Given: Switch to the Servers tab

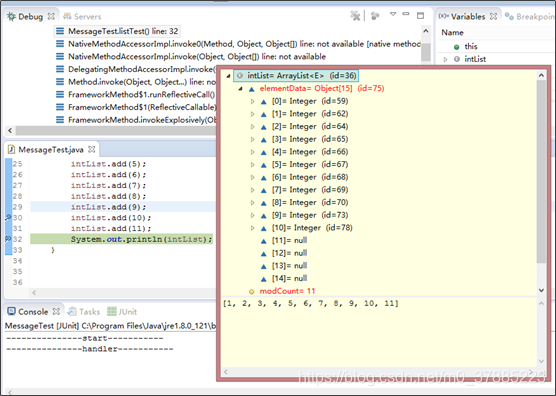Looking at the screenshot, I should click(82, 17).
